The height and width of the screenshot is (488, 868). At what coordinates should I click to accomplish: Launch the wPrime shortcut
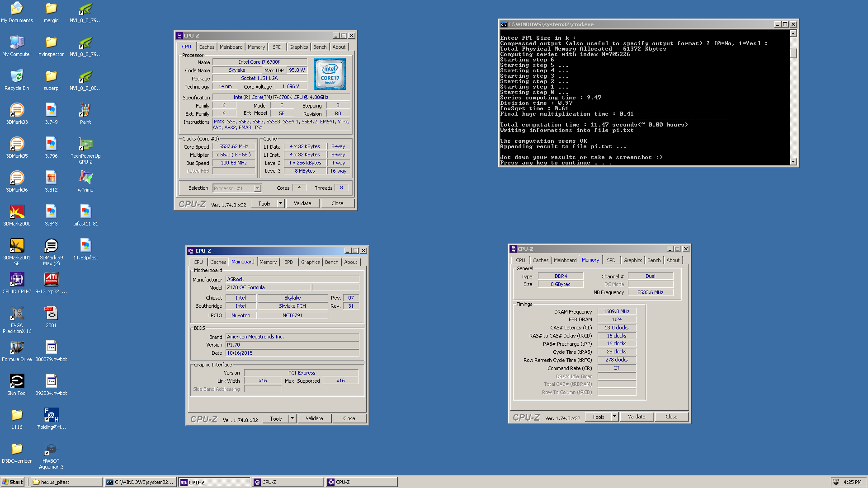click(x=85, y=182)
